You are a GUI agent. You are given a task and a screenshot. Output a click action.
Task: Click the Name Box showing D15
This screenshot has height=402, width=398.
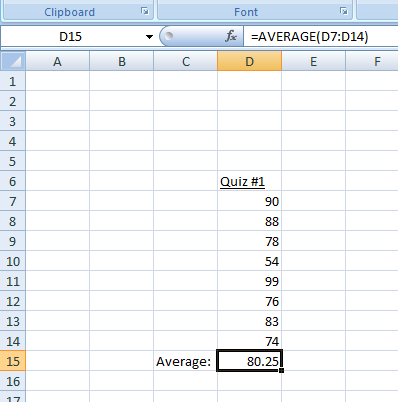72,36
